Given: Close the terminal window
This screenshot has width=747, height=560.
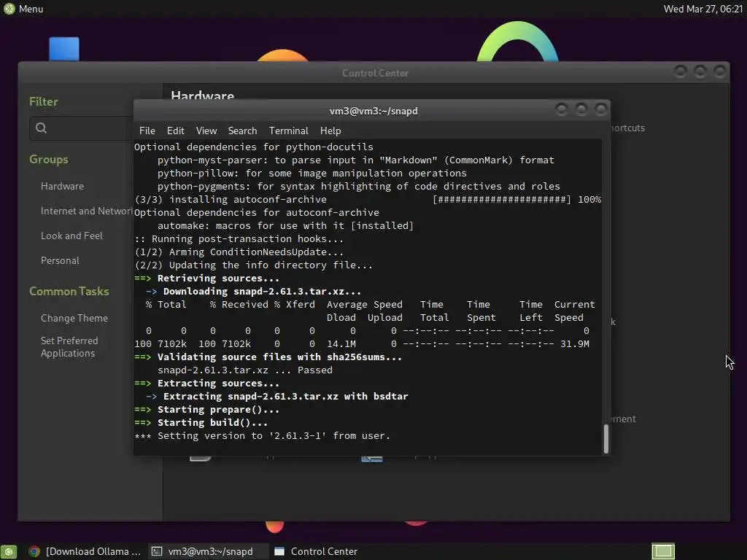Looking at the screenshot, I should click(601, 110).
